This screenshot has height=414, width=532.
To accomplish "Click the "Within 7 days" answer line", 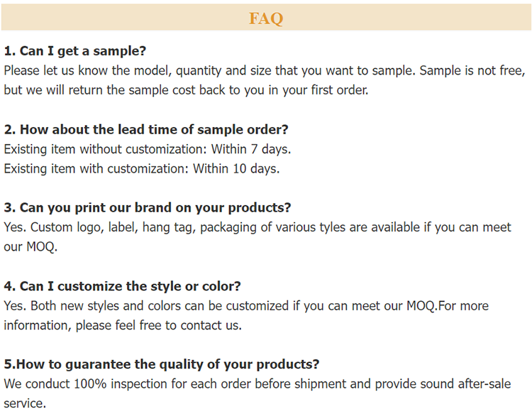I will click(148, 149).
